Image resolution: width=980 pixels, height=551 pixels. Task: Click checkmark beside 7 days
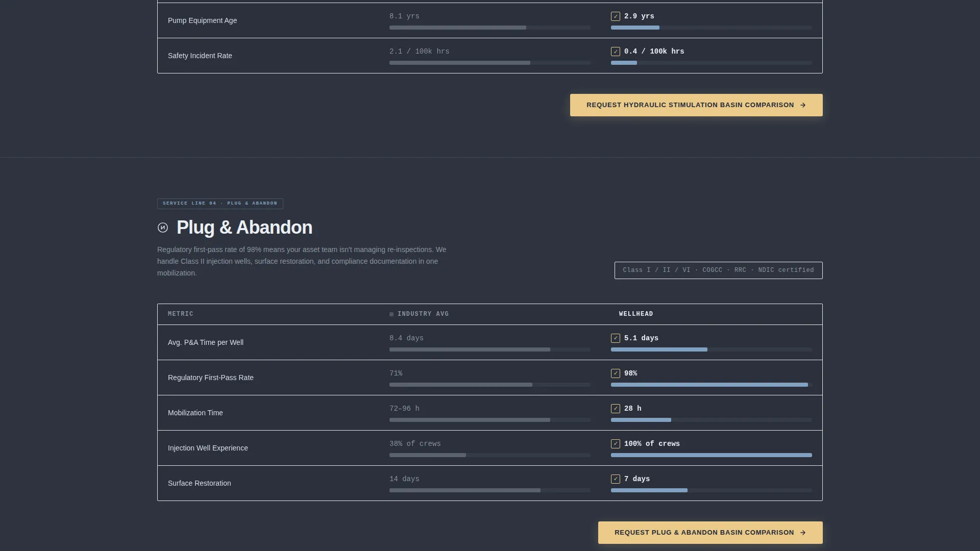point(616,479)
